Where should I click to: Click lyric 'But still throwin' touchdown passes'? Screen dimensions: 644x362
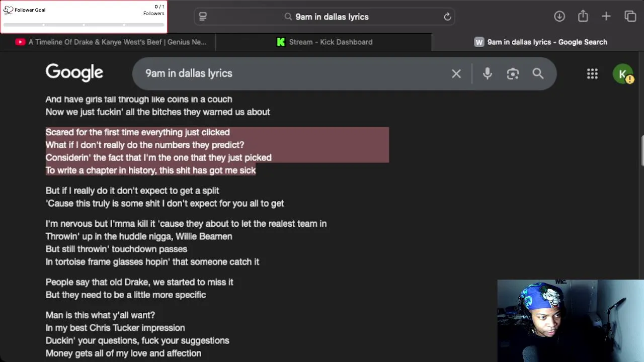coord(116,249)
